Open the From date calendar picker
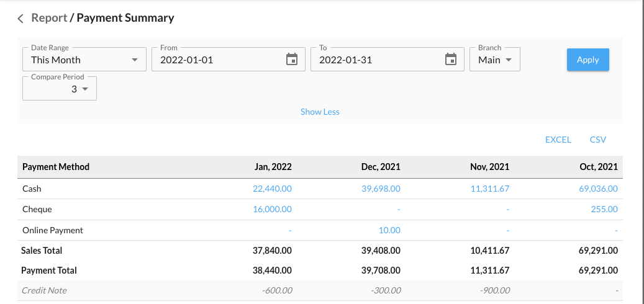 (291, 60)
